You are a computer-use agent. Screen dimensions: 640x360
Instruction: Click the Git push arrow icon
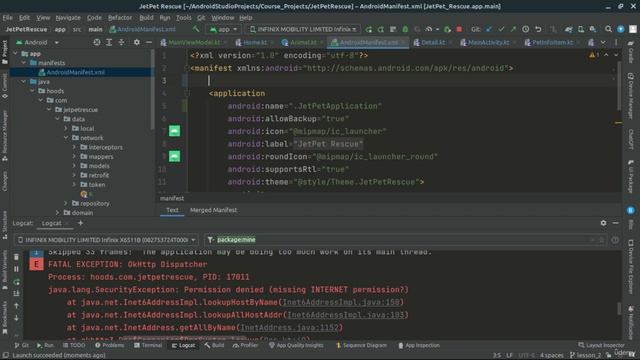click(513, 29)
